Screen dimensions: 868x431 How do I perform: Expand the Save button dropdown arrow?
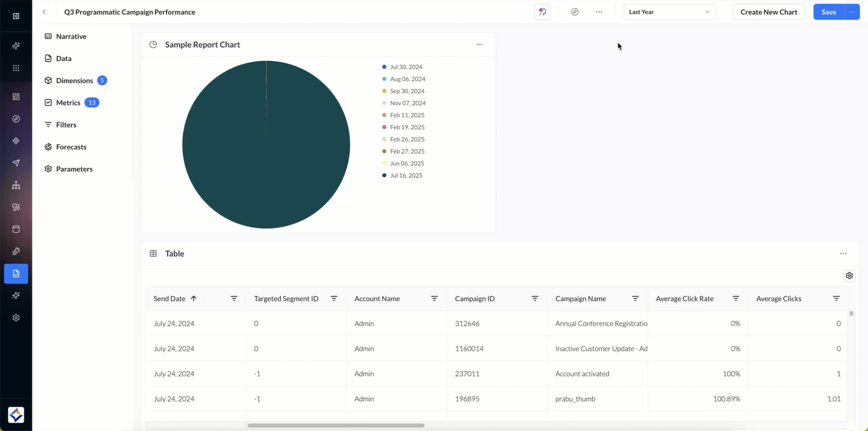click(x=852, y=12)
